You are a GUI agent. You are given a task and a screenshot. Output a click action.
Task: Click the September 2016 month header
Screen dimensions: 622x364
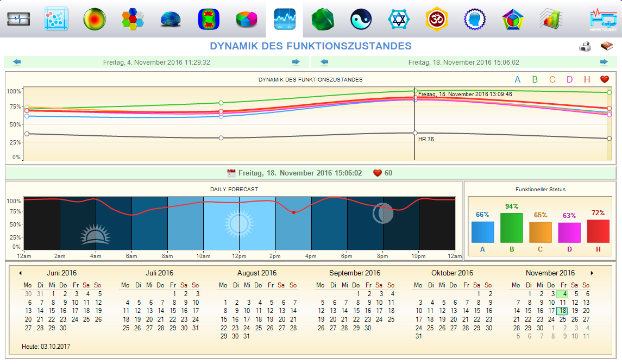[x=355, y=273]
